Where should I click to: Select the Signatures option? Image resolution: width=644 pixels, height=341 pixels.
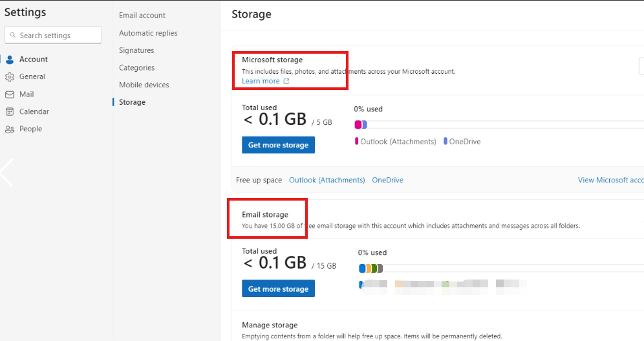pos(136,50)
